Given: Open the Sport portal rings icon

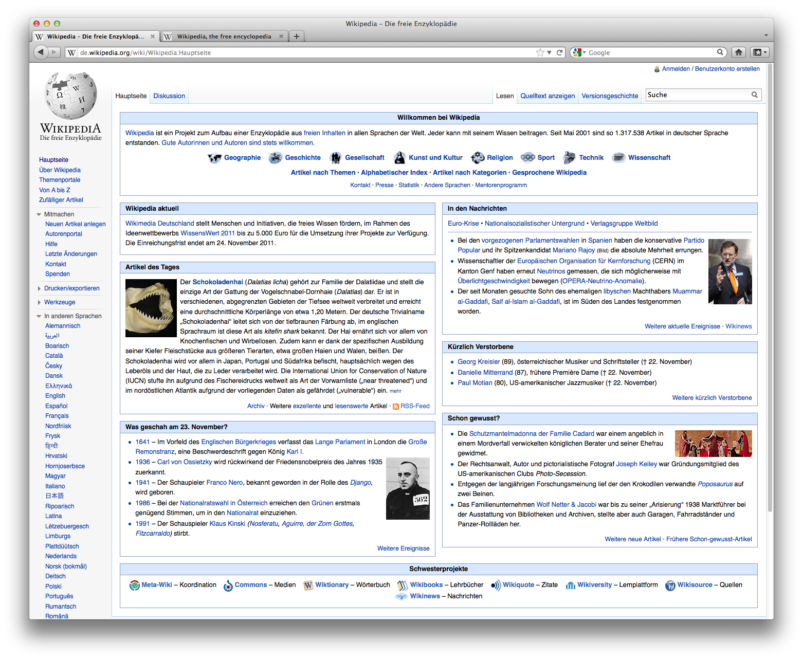Looking at the screenshot, I should 528,158.
